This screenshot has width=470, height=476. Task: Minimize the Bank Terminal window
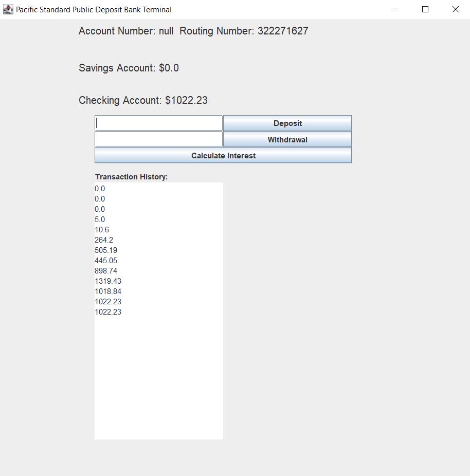395,9
